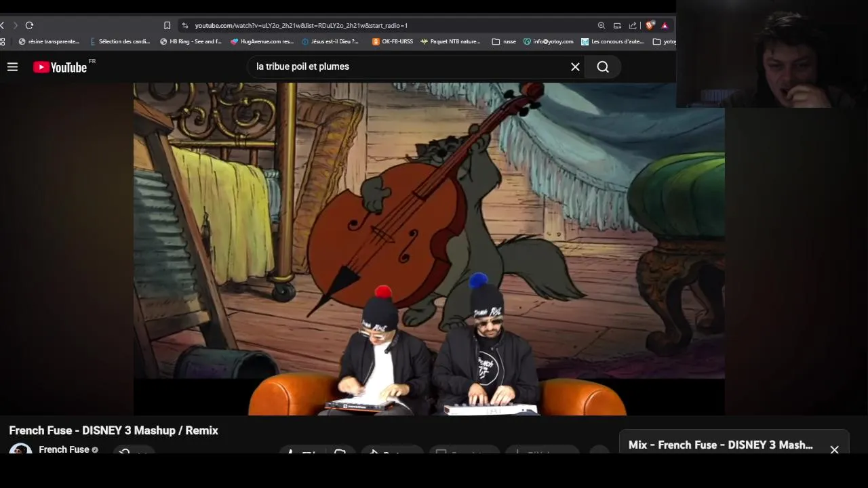Open the YouTube hamburger guide menu
Image resolution: width=868 pixels, height=488 pixels.
pos(12,67)
